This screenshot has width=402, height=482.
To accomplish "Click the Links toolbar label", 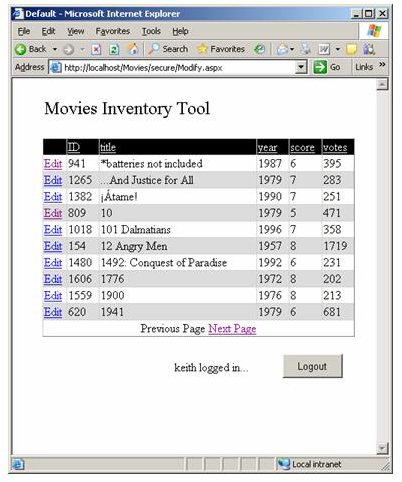I will (364, 67).
